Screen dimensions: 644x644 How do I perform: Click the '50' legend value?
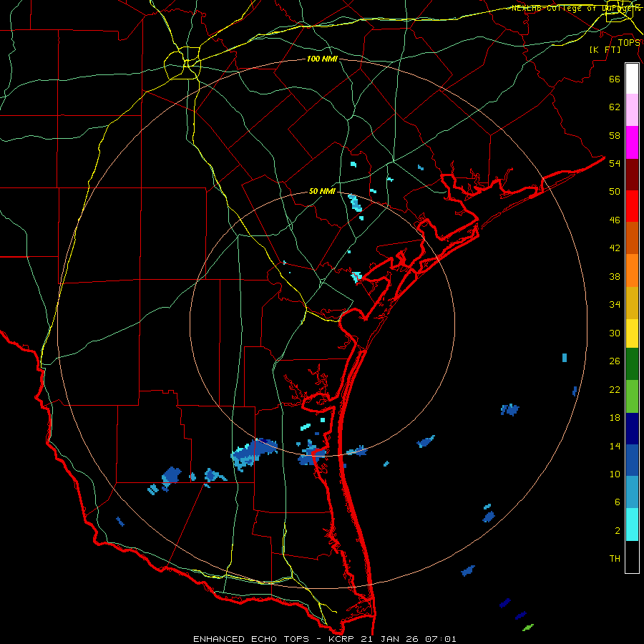click(615, 191)
